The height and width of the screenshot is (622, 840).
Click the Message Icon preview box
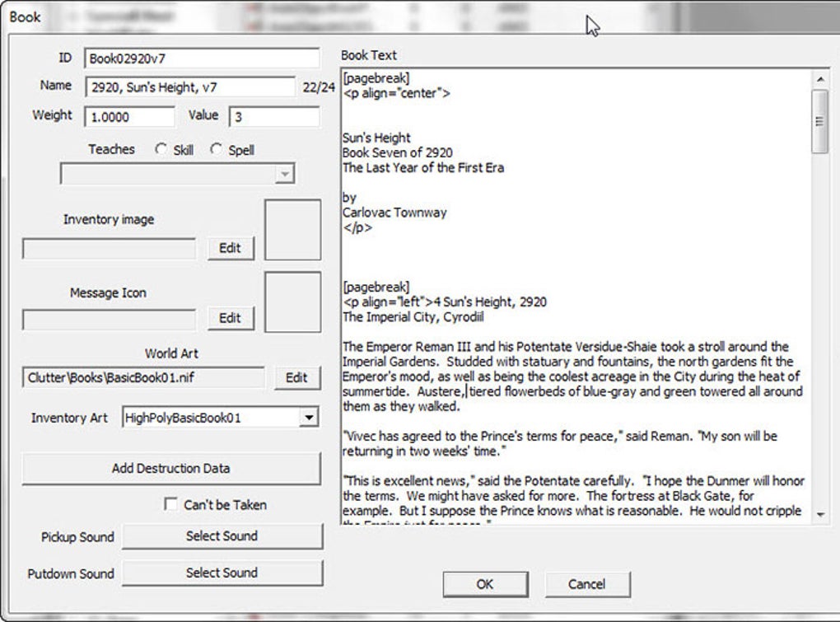pyautogui.click(x=293, y=302)
